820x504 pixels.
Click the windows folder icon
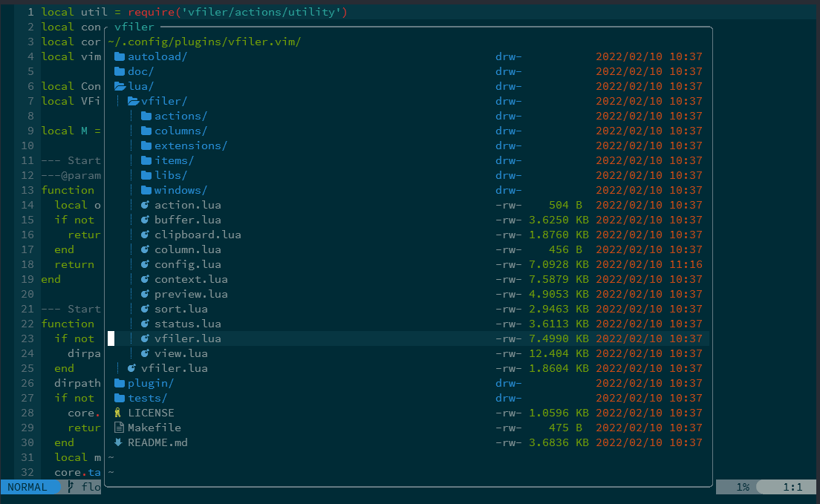146,190
